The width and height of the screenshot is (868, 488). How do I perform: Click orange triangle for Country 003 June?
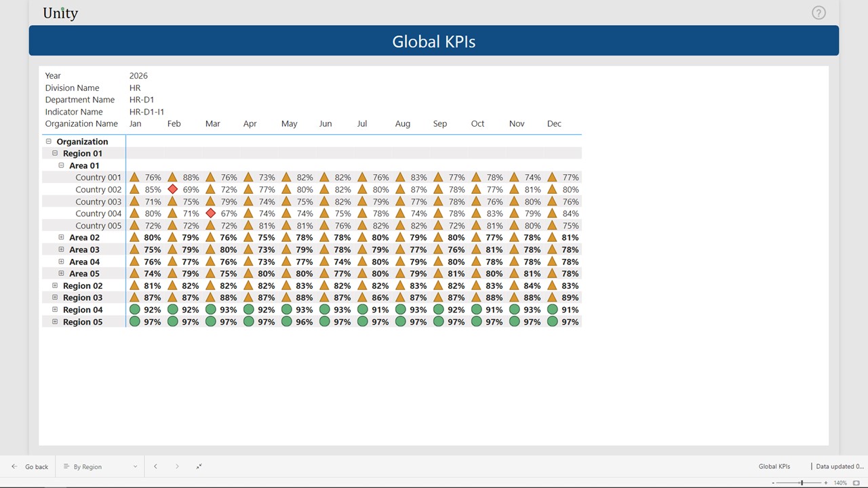click(324, 201)
